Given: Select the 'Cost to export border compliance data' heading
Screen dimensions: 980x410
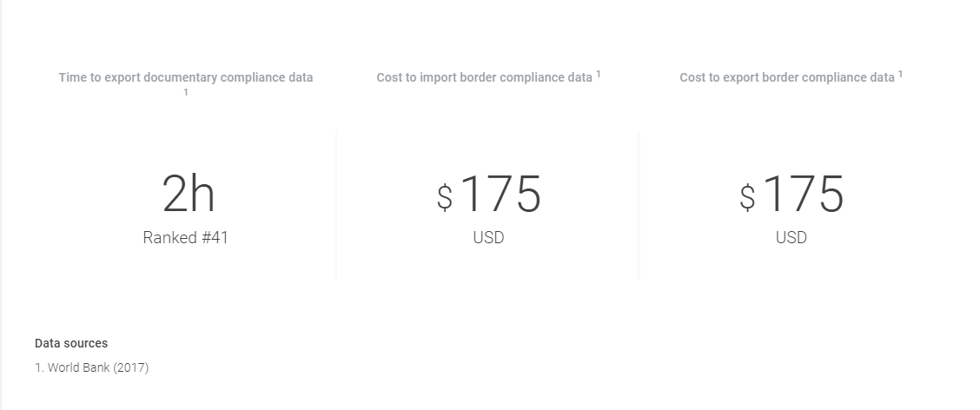Looking at the screenshot, I should pyautogui.click(x=786, y=77).
